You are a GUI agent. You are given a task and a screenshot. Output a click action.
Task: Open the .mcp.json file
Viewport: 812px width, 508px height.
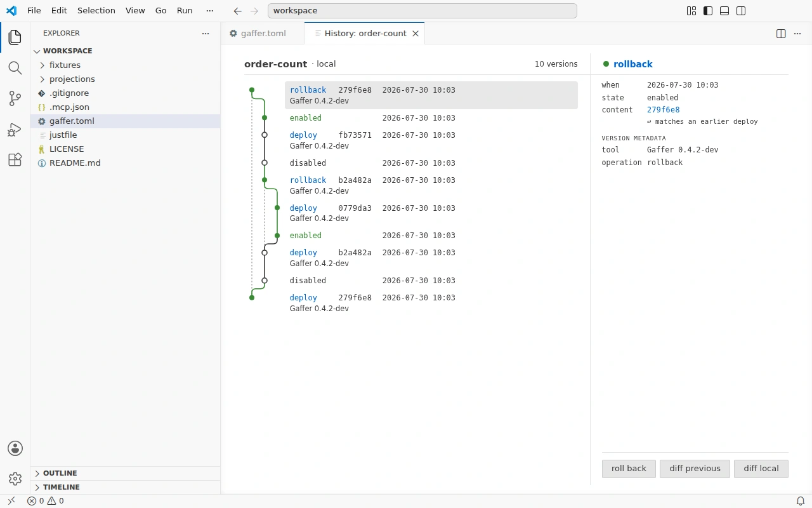[x=125, y=107]
